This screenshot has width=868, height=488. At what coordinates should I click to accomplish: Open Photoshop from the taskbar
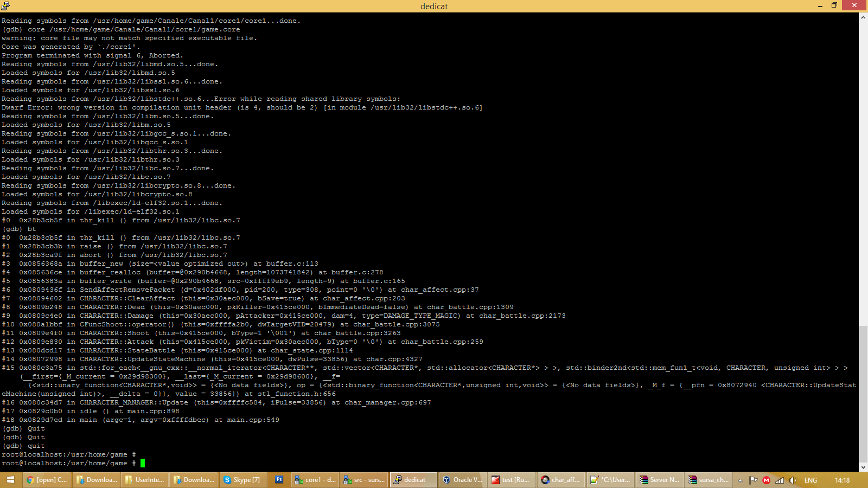point(279,480)
